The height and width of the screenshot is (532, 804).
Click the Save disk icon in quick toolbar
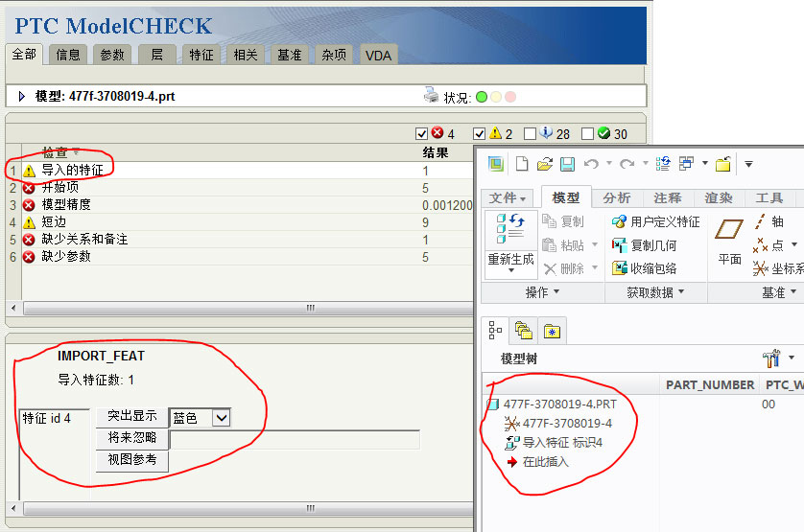pos(567,164)
